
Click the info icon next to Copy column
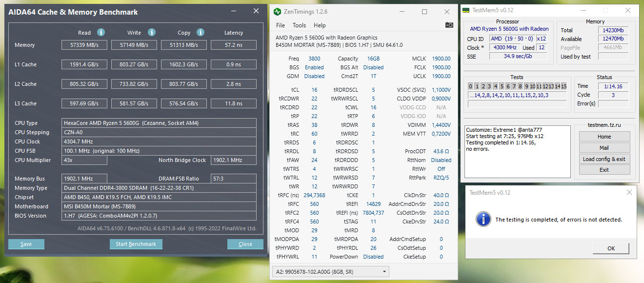pos(201,32)
